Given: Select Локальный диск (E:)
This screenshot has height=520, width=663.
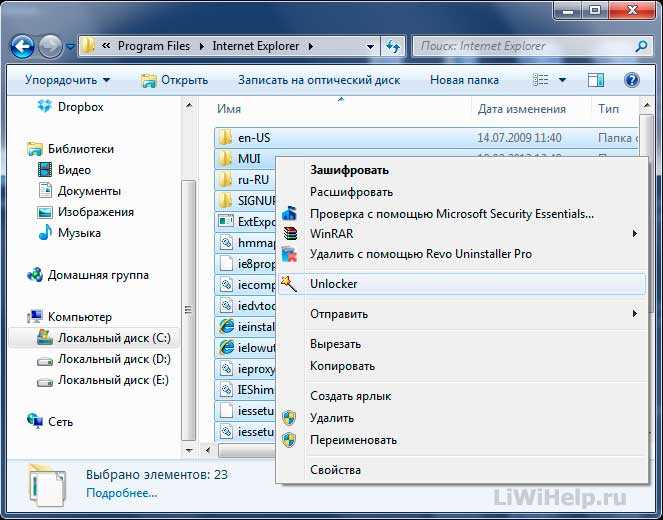Looking at the screenshot, I should tap(103, 380).
